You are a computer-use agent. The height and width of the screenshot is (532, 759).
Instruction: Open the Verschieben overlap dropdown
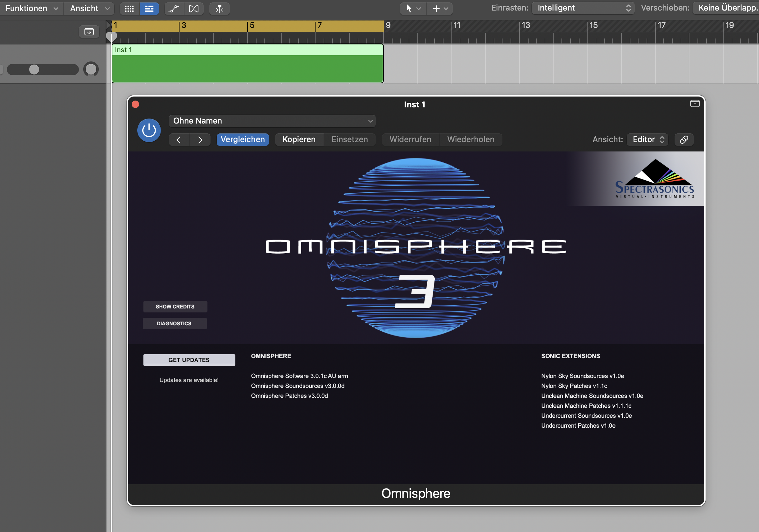pos(726,8)
